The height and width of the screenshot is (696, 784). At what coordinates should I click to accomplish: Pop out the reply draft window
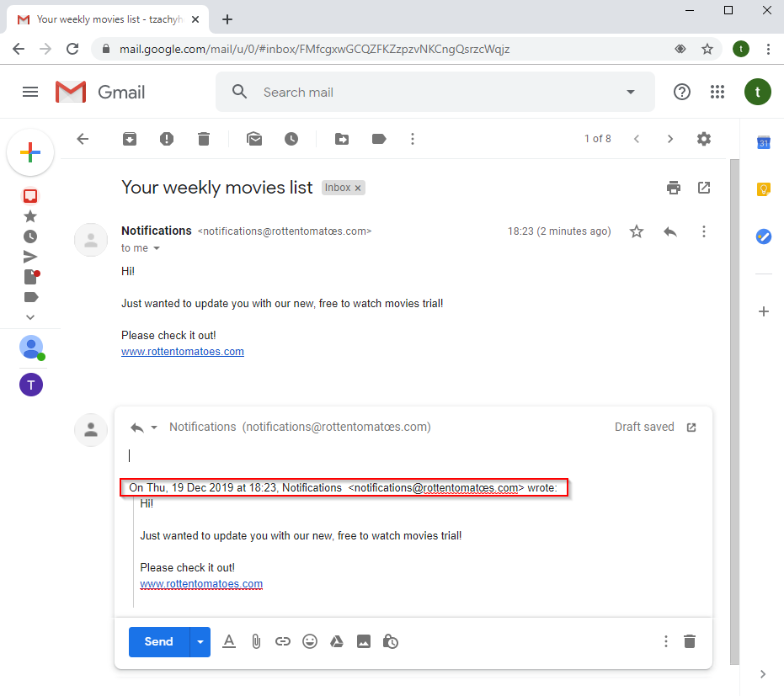pyautogui.click(x=691, y=428)
